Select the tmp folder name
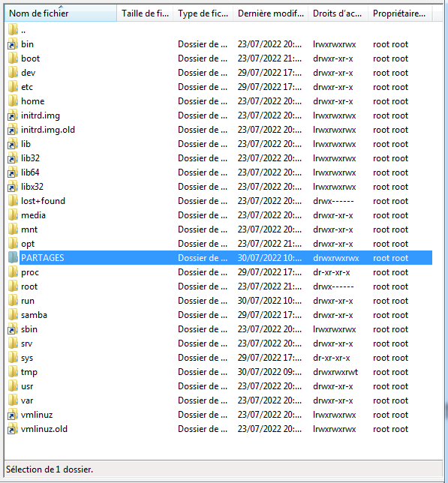 [x=29, y=372]
